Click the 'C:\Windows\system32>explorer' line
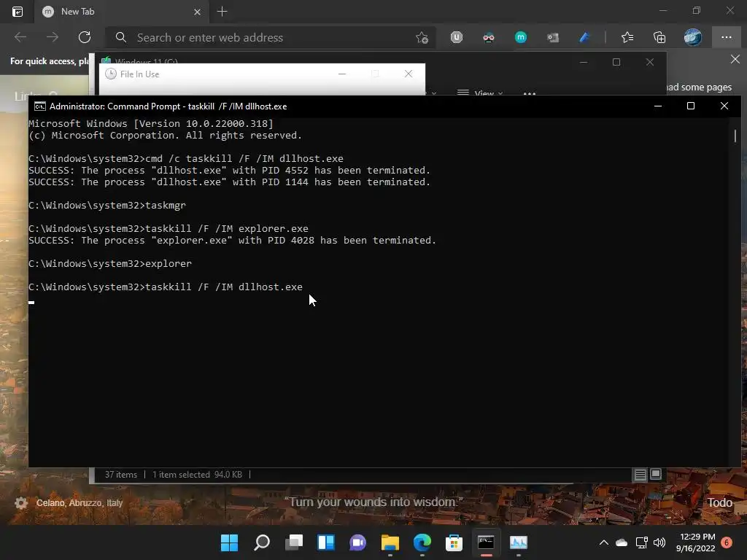747x560 pixels. [110, 263]
